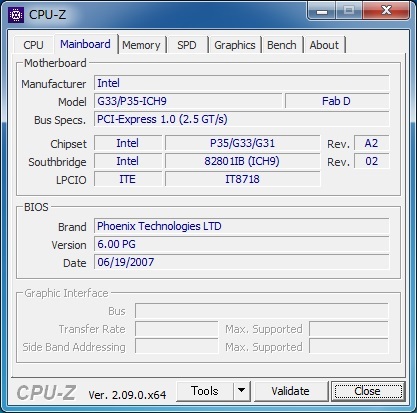Click the Close button at bottom
The width and height of the screenshot is (417, 413).
pyautogui.click(x=368, y=391)
